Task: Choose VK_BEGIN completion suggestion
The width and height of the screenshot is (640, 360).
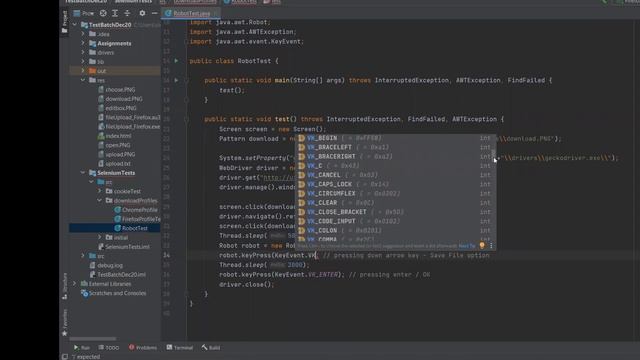Action: [x=395, y=138]
